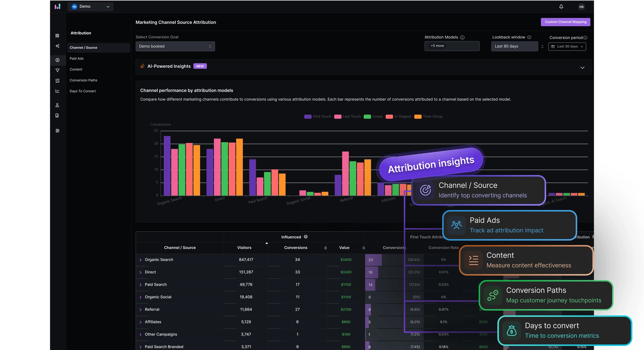Viewport: 644px width, 350px height.
Task: Open the funnel icon in the sidebar
Action: coord(57,70)
